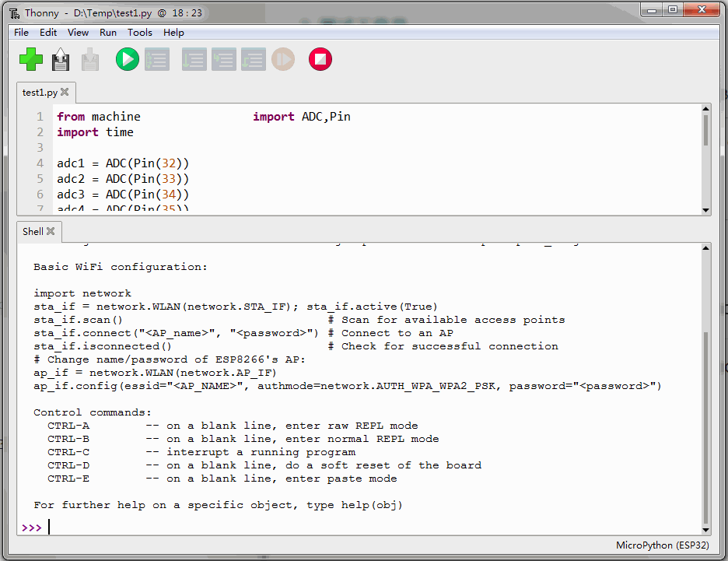Click the CTRL-D soft reset line
728x561 pixels.
264,465
